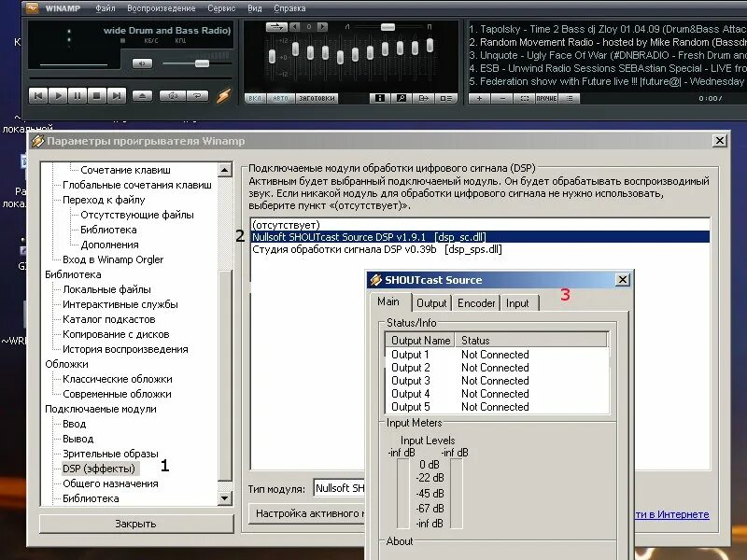Toggle shuffle mode button
Viewport: 747px width, 560px height.
[172, 96]
